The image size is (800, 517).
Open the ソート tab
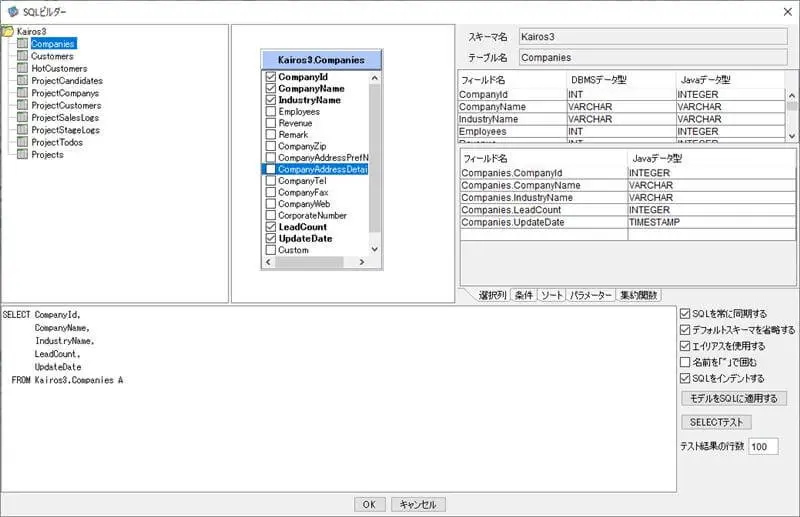point(552,295)
